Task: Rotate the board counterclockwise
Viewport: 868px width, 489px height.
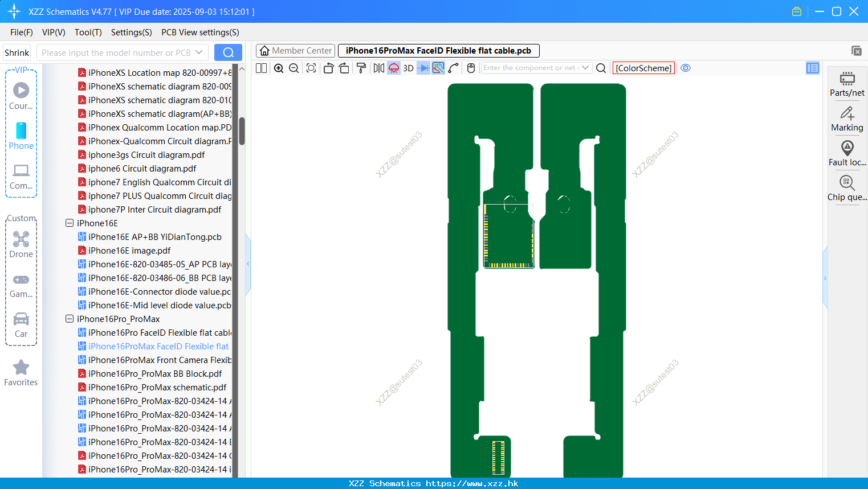Action: tap(328, 68)
